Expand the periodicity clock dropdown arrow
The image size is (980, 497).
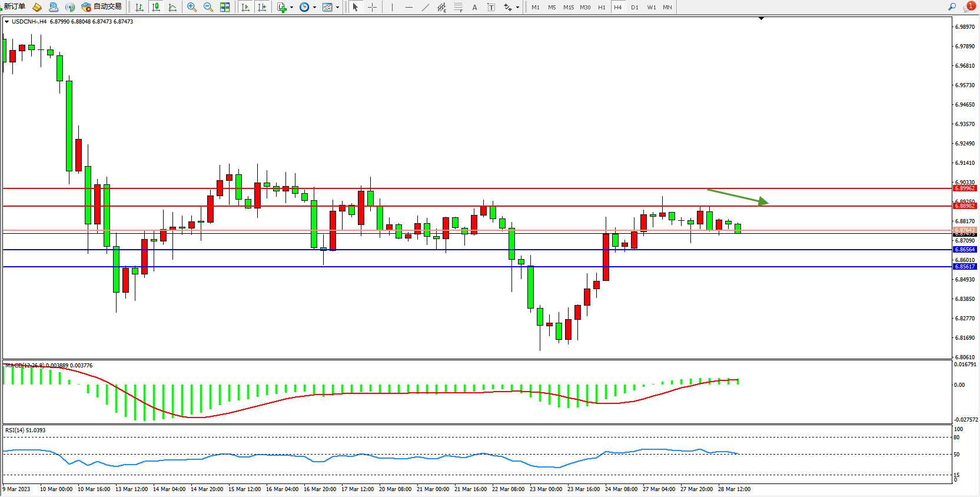click(315, 8)
